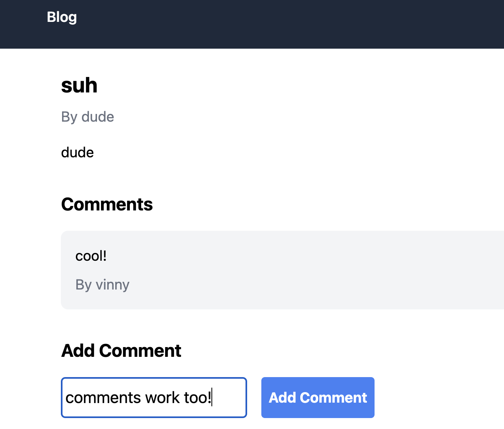
Task: Click the "By vinny" comment author
Action: [102, 285]
